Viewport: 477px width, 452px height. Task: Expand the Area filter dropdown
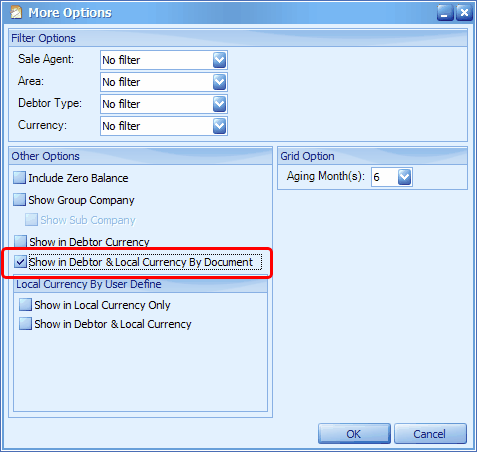(x=219, y=82)
